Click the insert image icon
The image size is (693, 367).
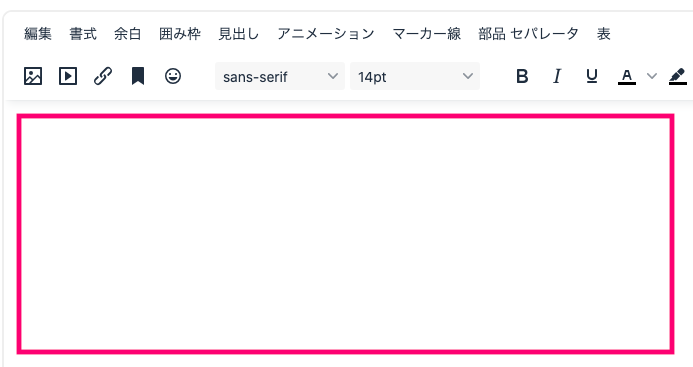click(x=33, y=76)
